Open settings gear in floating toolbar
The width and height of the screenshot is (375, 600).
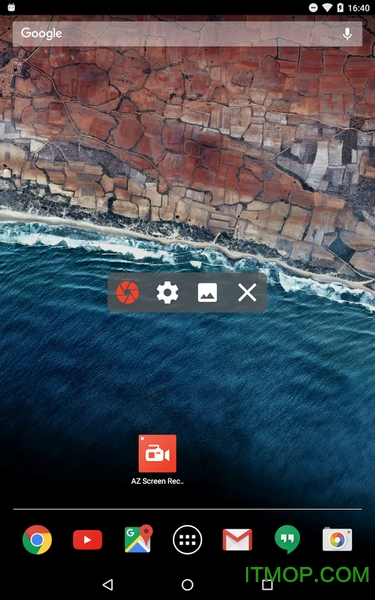168,293
